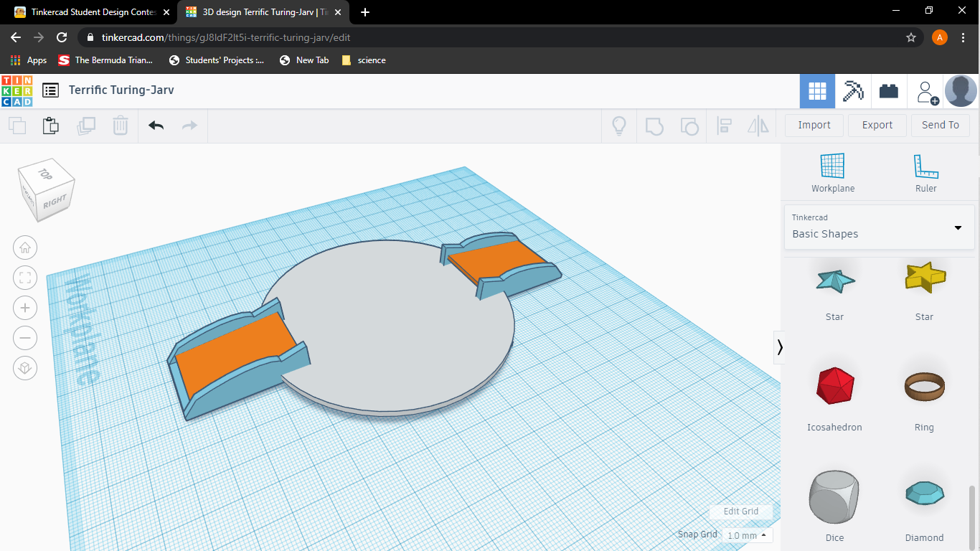Click the browser Back arrow

[16, 37]
